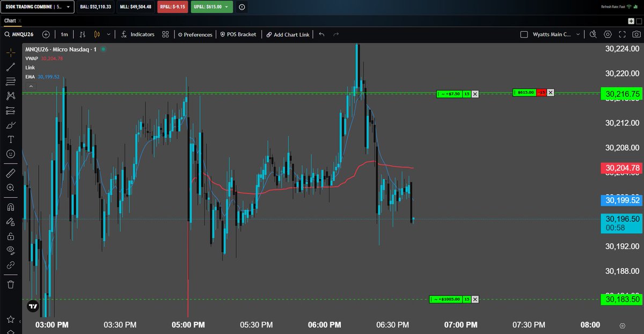The image size is (644, 334).
Task: Toggle stay in drawing mode
Action: tap(11, 221)
